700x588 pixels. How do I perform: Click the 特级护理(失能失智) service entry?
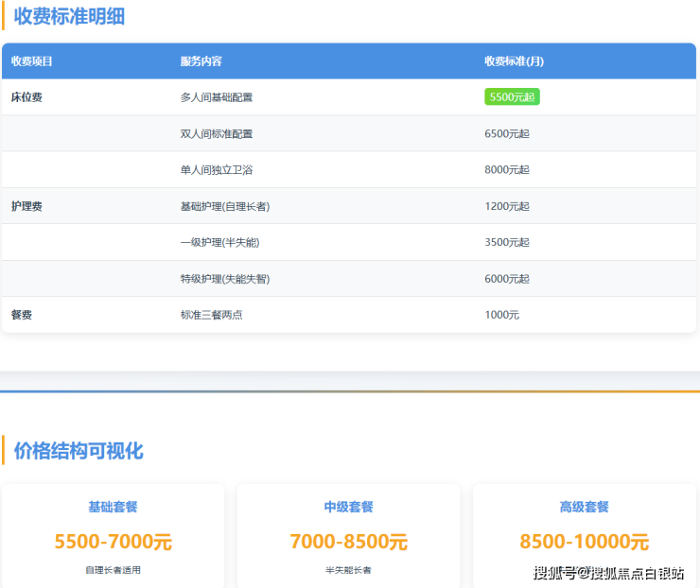[225, 279]
